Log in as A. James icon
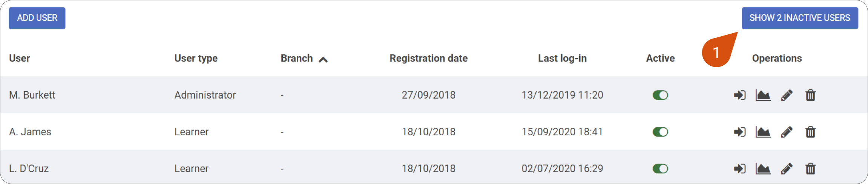Viewport: 868px width, 184px height. (739, 132)
